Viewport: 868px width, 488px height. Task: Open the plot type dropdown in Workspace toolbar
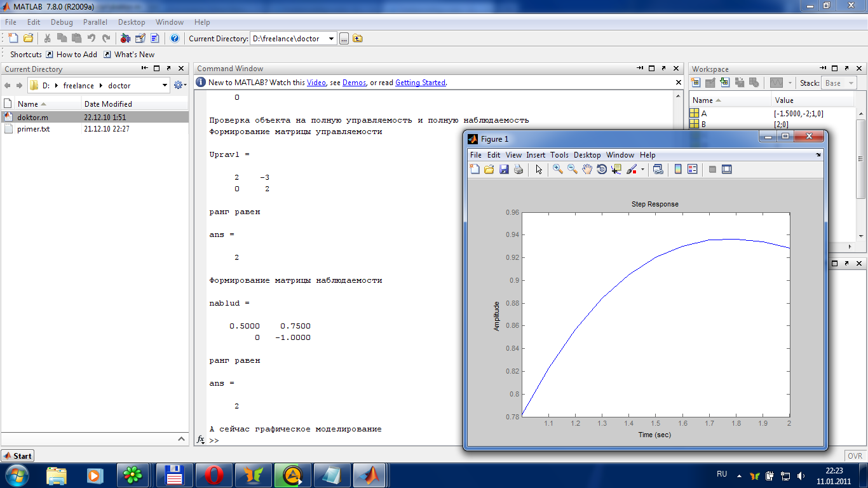click(790, 83)
